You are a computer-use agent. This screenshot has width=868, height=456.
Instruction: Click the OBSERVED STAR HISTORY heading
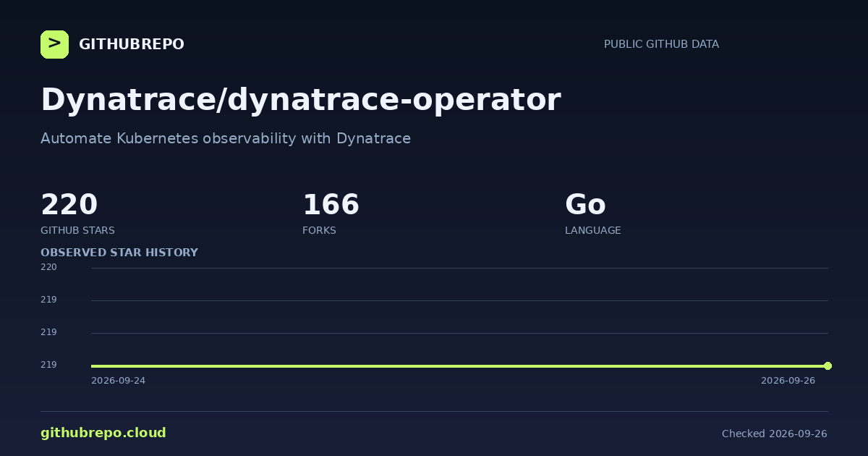(119, 253)
